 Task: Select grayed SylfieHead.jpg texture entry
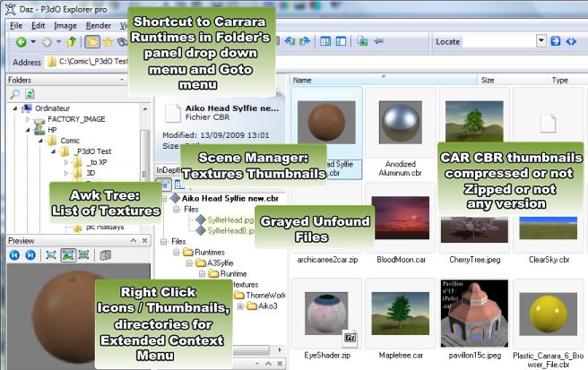click(230, 220)
